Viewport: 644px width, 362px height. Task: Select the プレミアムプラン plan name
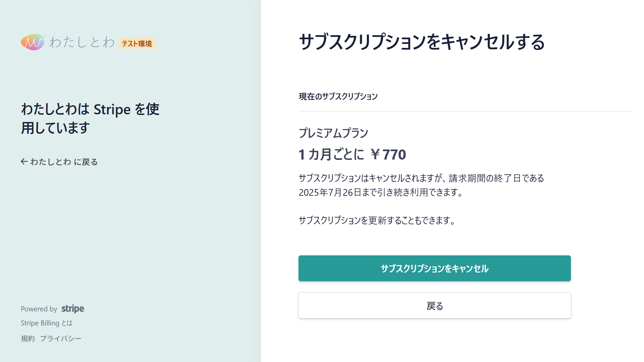(333, 133)
